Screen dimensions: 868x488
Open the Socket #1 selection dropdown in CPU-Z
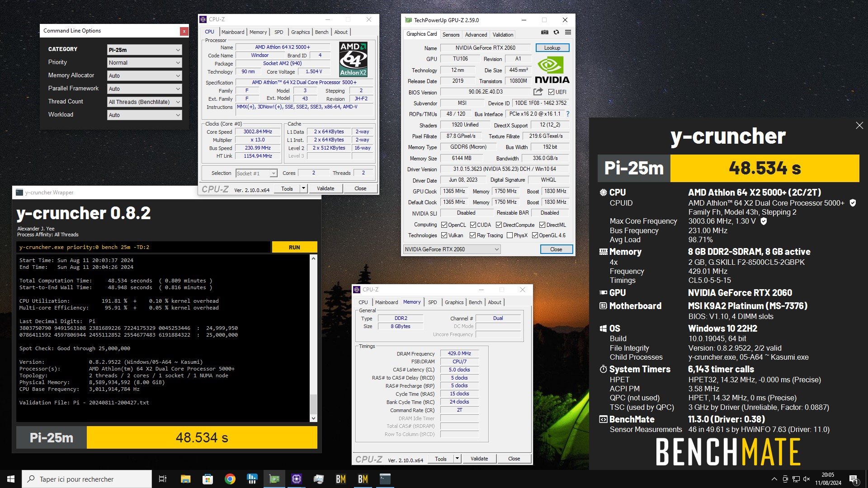point(256,174)
